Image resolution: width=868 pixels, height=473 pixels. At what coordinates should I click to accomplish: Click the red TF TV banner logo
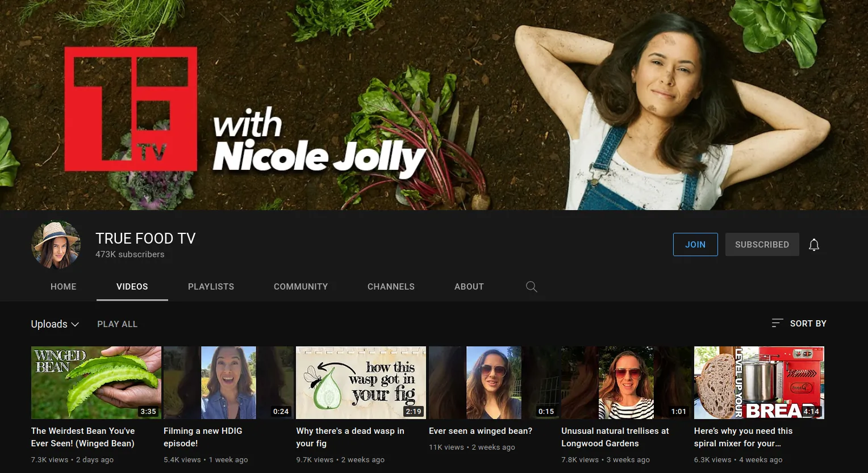131,109
